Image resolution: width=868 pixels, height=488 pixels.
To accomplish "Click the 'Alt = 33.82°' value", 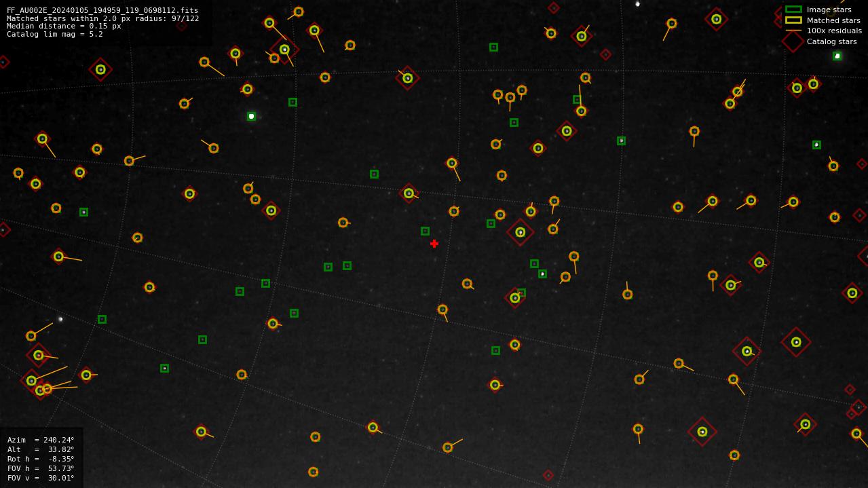I will click(x=41, y=449).
